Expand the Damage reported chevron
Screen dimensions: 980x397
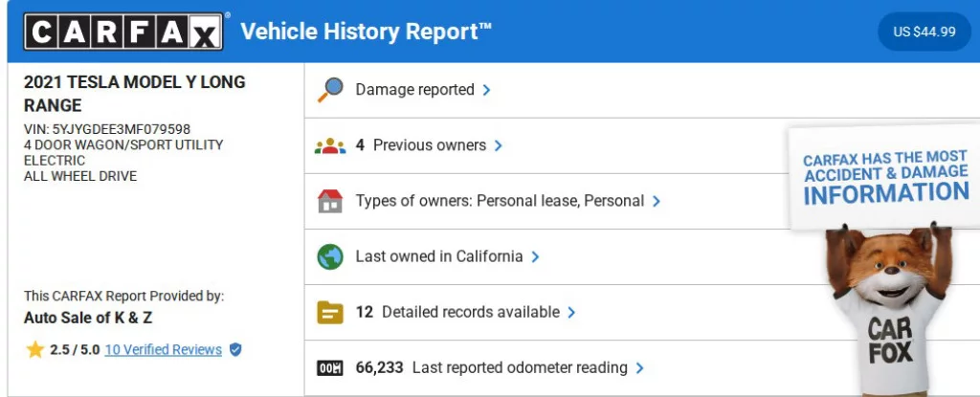click(x=487, y=90)
